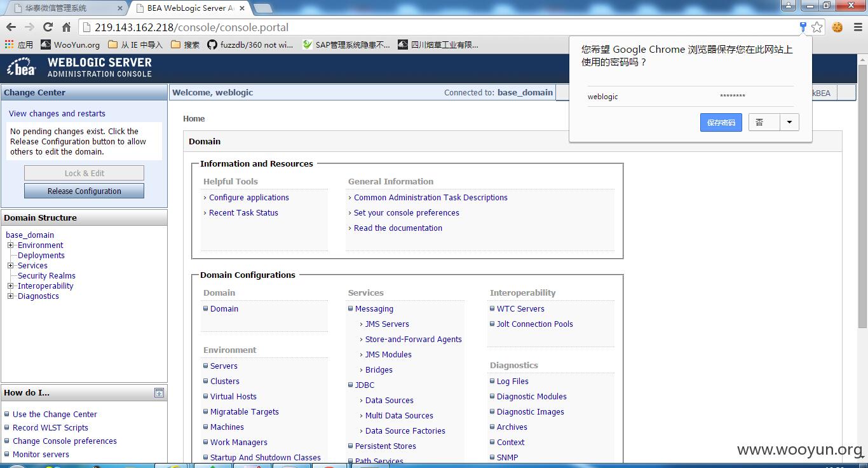Open the JMS Modules link
Image resolution: width=868 pixels, height=468 pixels.
388,354
